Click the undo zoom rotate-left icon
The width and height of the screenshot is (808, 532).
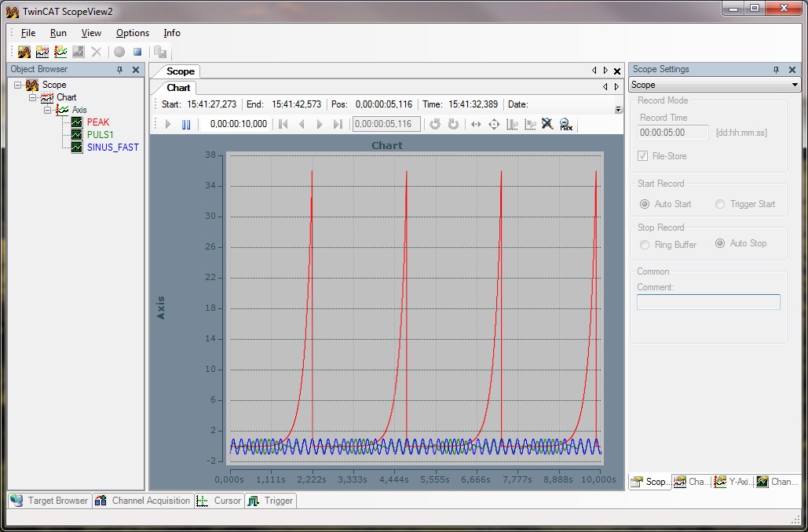(x=435, y=124)
